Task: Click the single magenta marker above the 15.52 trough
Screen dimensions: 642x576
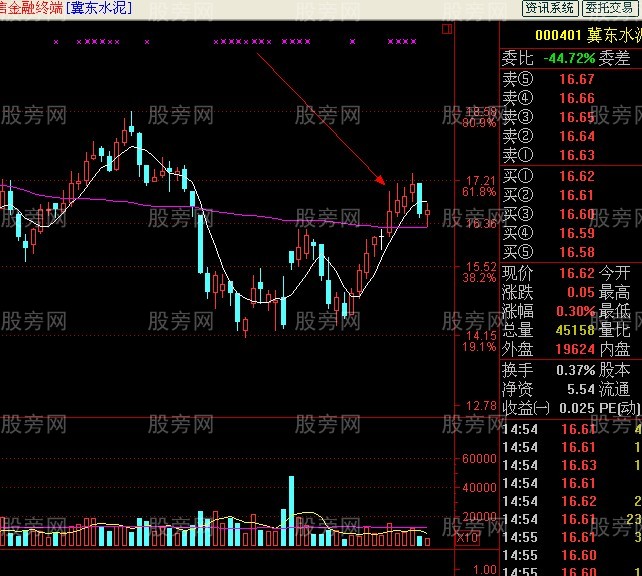Action: 353,41
